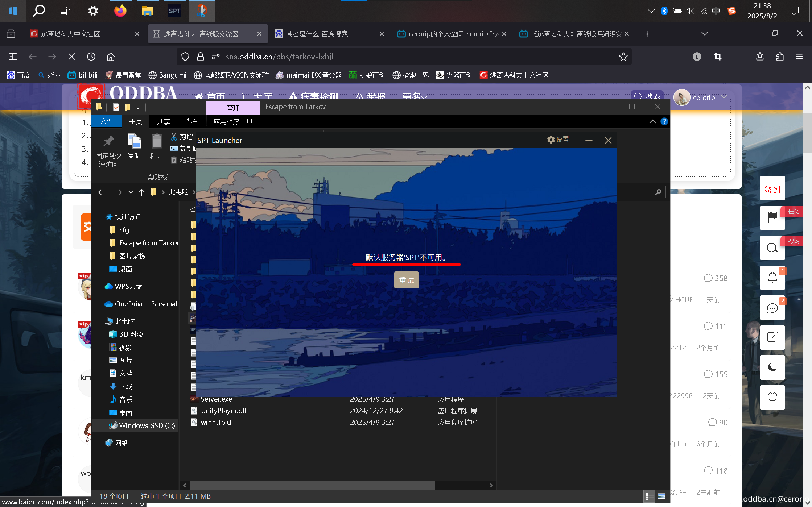Select WPS云盘 in navigation pane
The image size is (812, 507).
[x=123, y=286]
